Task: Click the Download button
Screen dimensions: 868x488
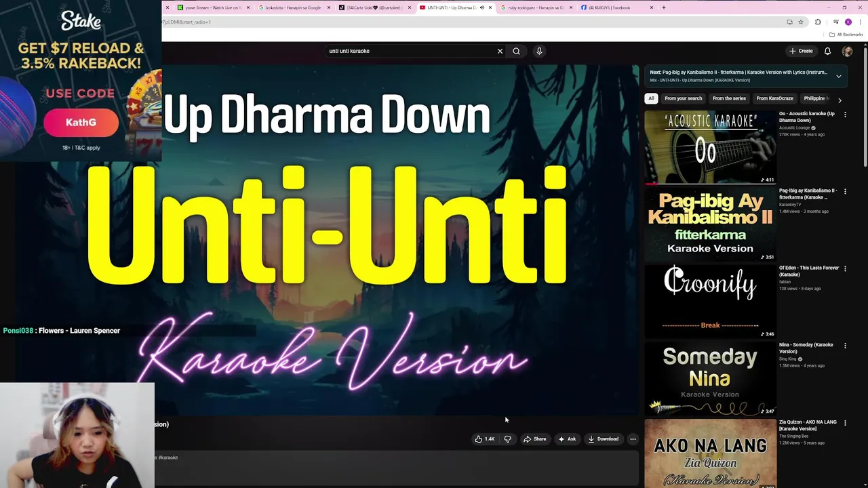Action: click(x=603, y=439)
